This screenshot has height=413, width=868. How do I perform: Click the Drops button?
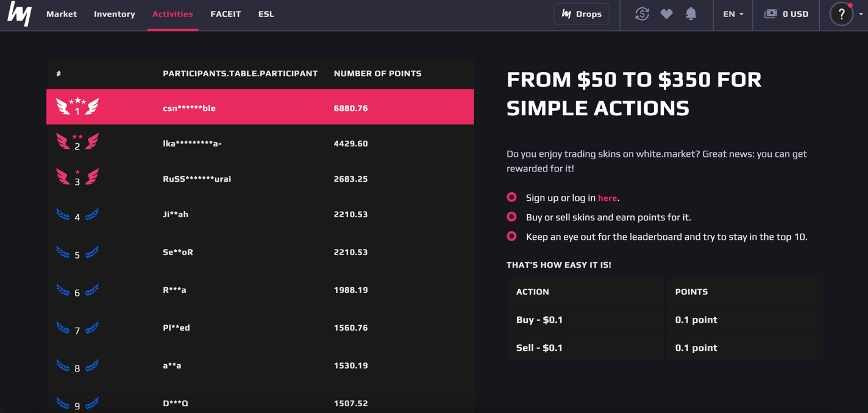(x=582, y=14)
